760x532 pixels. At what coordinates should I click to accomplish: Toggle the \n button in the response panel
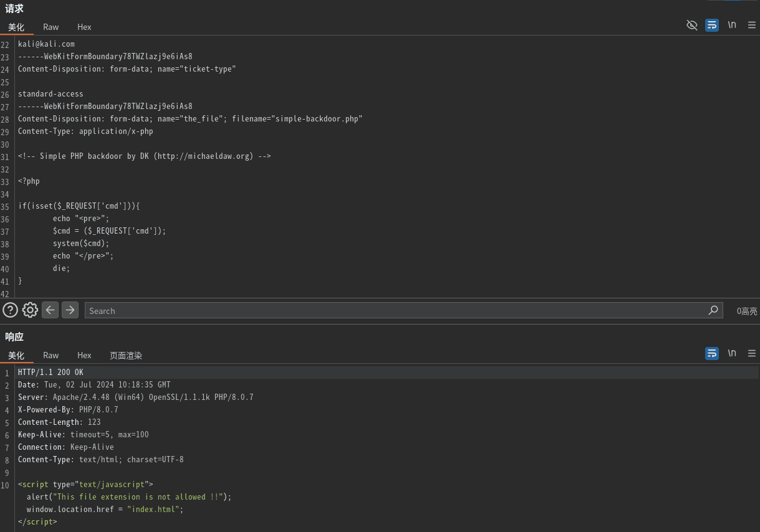tap(732, 353)
